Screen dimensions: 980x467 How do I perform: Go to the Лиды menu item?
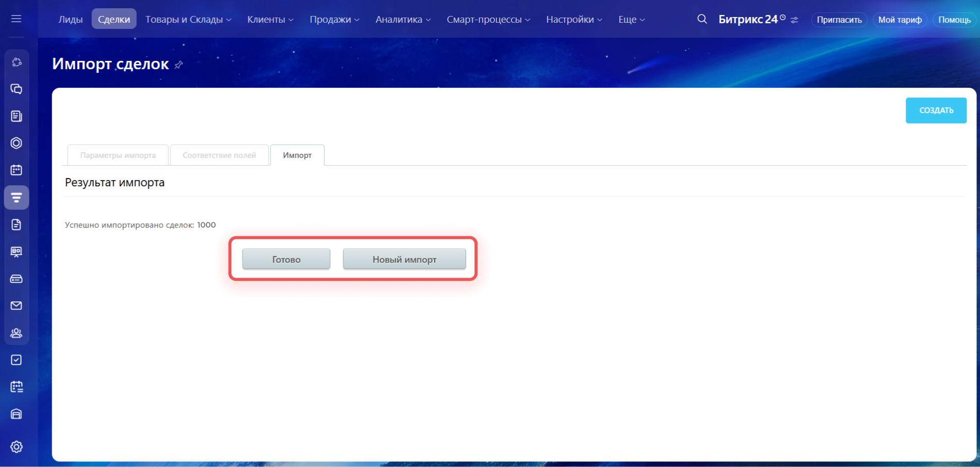(70, 20)
